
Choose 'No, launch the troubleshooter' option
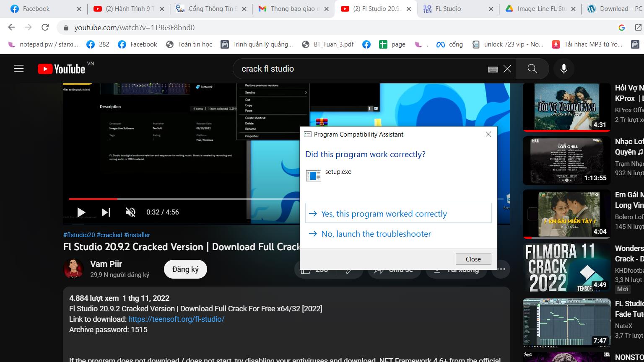coord(376,234)
